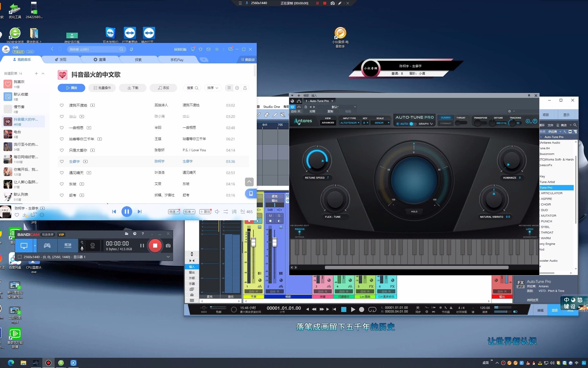Select Bandicam screen recording mode
This screenshot has width=588, height=368.
(24, 246)
